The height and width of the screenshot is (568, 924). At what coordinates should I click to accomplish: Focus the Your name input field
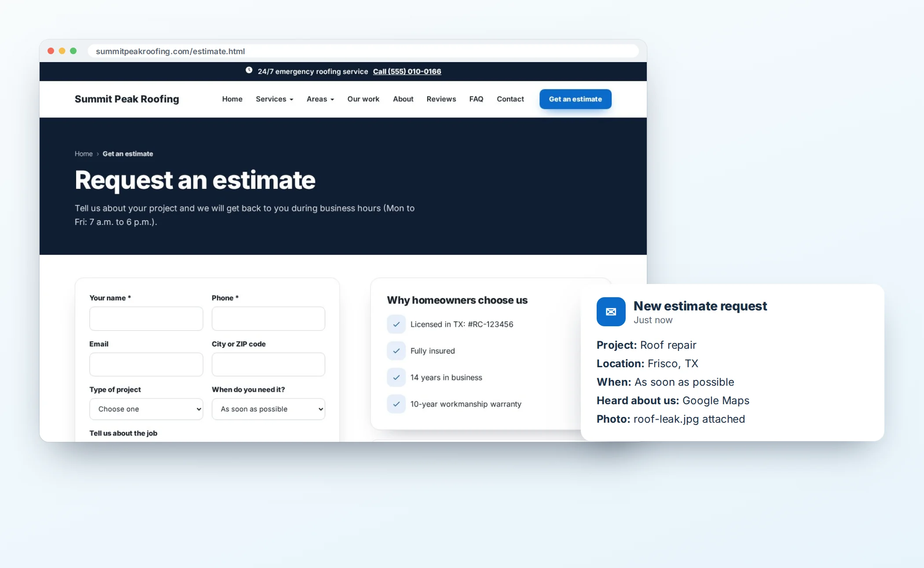[x=146, y=318]
